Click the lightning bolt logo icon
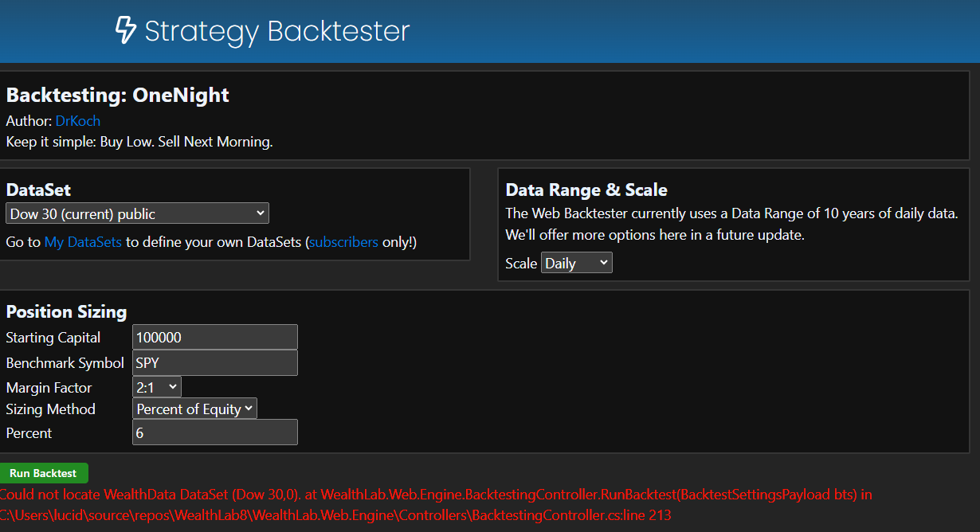 point(126,30)
